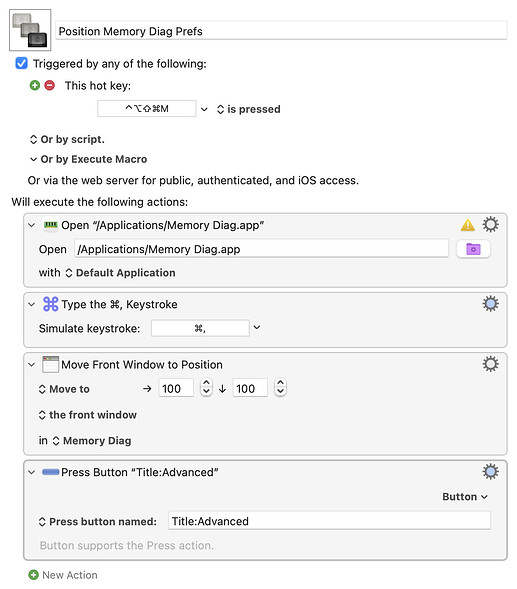Open the 'Default Application' popup menu
The height and width of the screenshot is (589, 517).
(120, 273)
